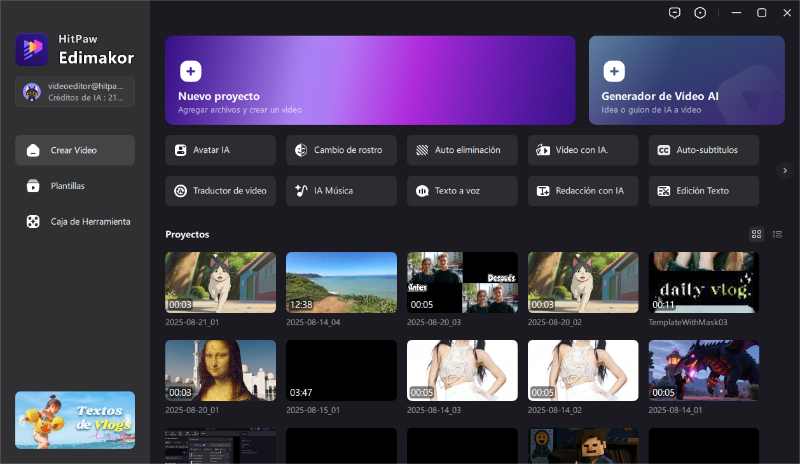Launch the Auto-subtítulos tool
Image resolution: width=800 pixels, height=464 pixels.
(704, 150)
